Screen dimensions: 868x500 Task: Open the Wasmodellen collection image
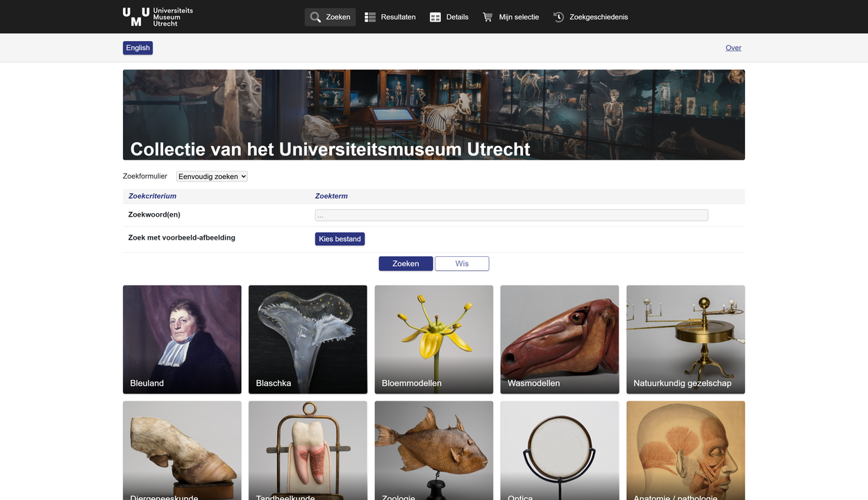pyautogui.click(x=559, y=339)
